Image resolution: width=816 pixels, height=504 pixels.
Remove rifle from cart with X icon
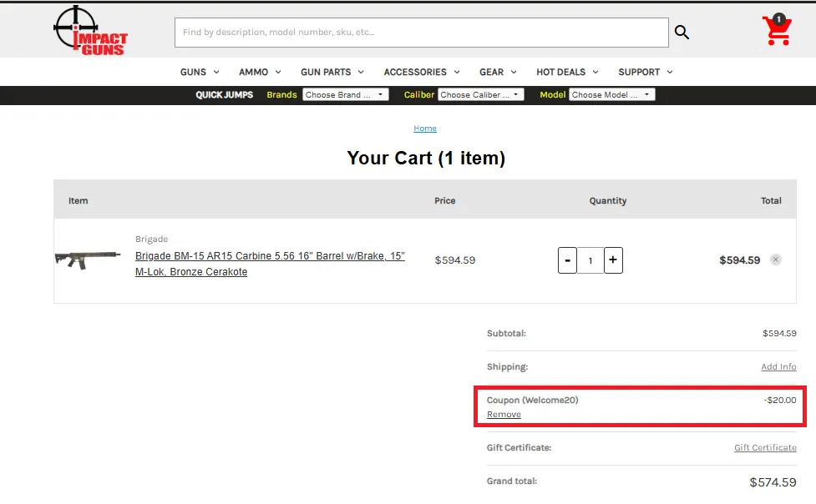tap(775, 260)
